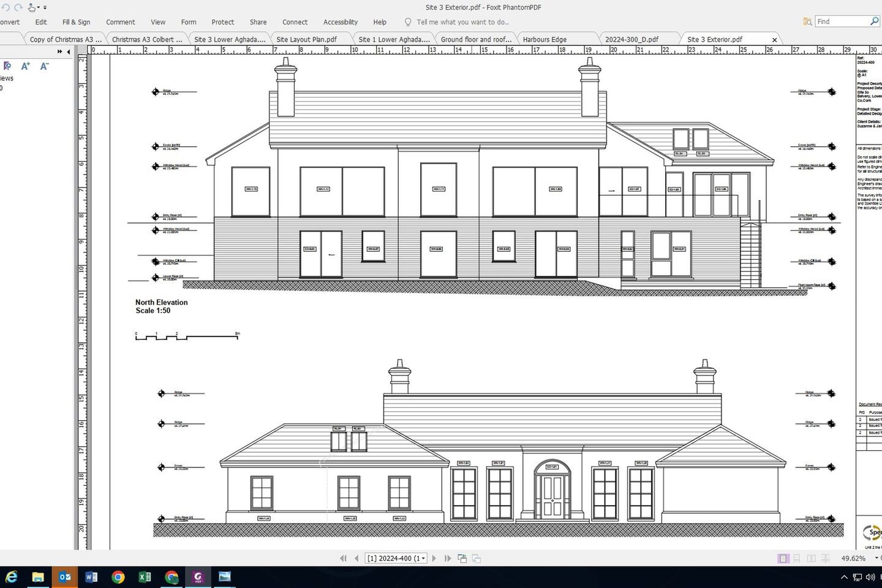Close the Site 3 Exterior.pdf tab

tap(774, 40)
